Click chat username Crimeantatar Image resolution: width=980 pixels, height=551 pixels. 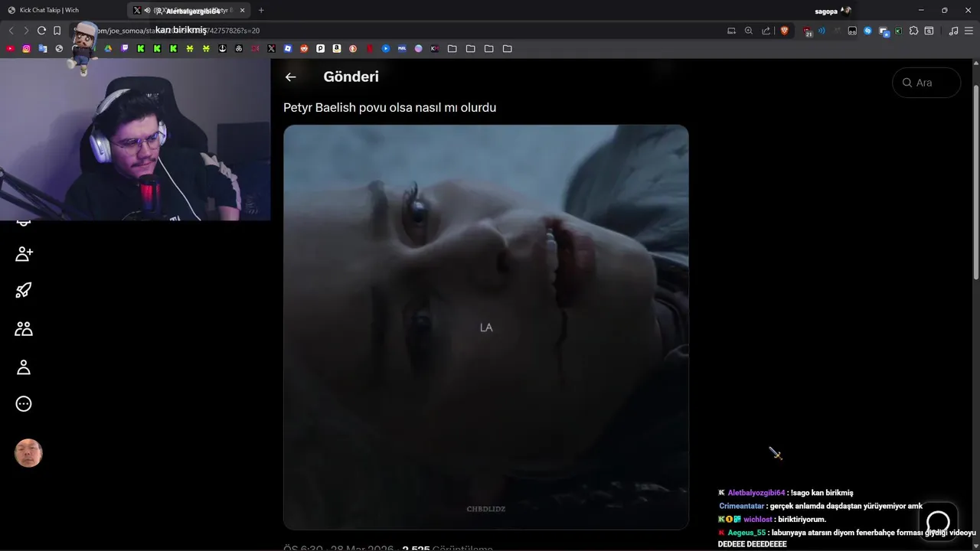pos(741,506)
